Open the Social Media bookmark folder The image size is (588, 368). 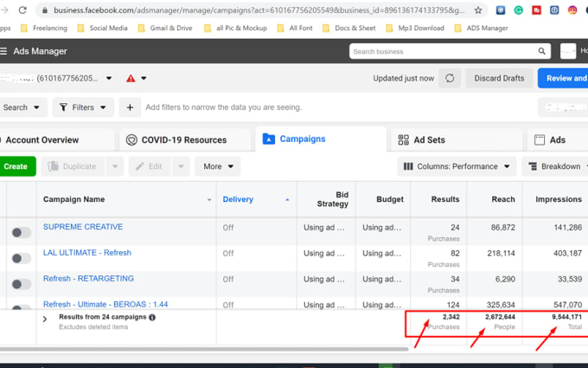pyautogui.click(x=102, y=29)
